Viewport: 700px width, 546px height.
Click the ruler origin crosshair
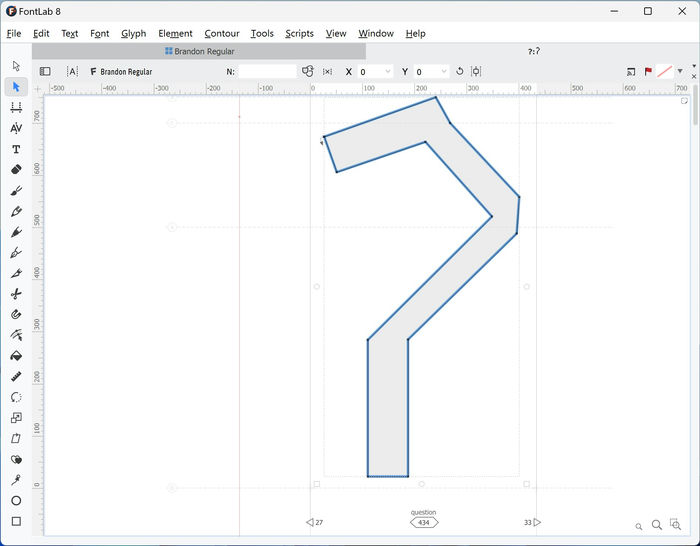[38, 89]
